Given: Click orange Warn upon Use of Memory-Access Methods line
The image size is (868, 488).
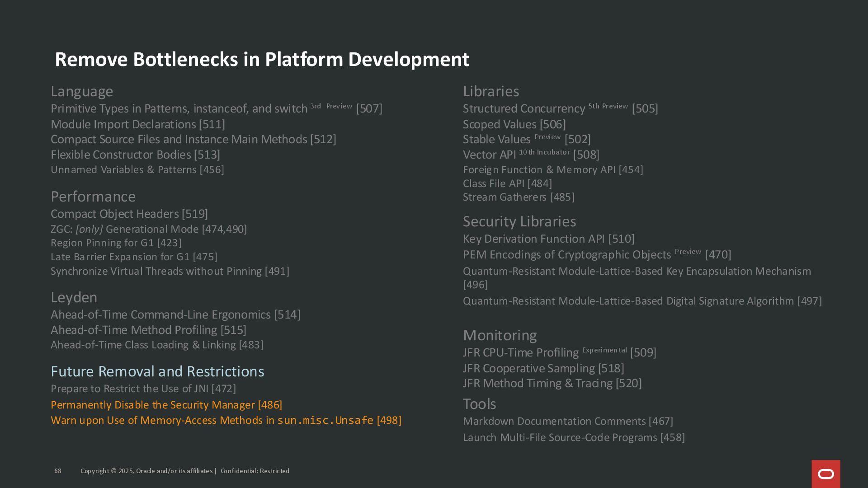Looking at the screenshot, I should point(226,420).
